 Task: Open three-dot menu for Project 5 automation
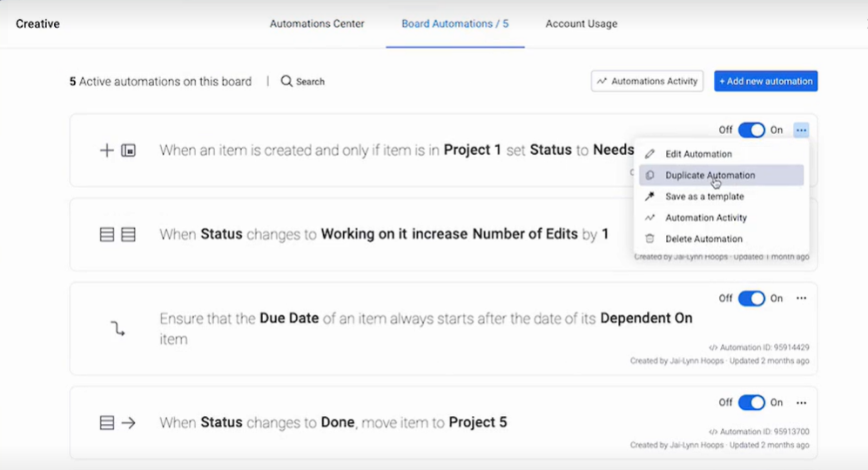click(801, 402)
